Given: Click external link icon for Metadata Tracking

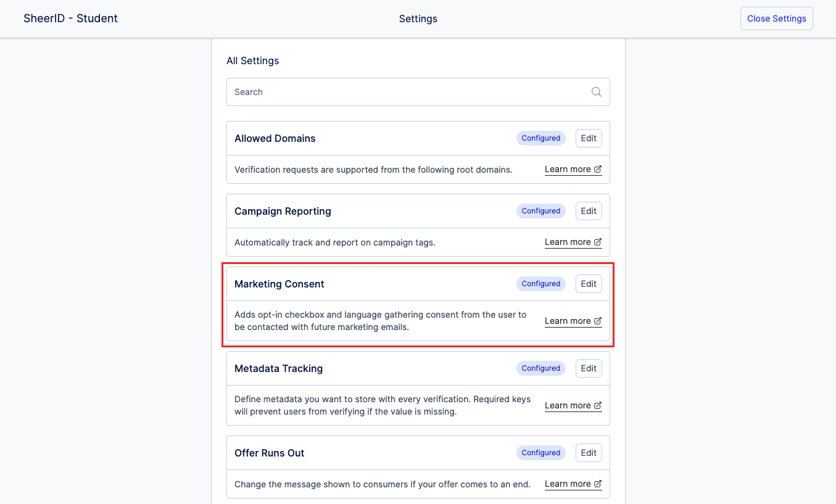Looking at the screenshot, I should pos(598,405).
